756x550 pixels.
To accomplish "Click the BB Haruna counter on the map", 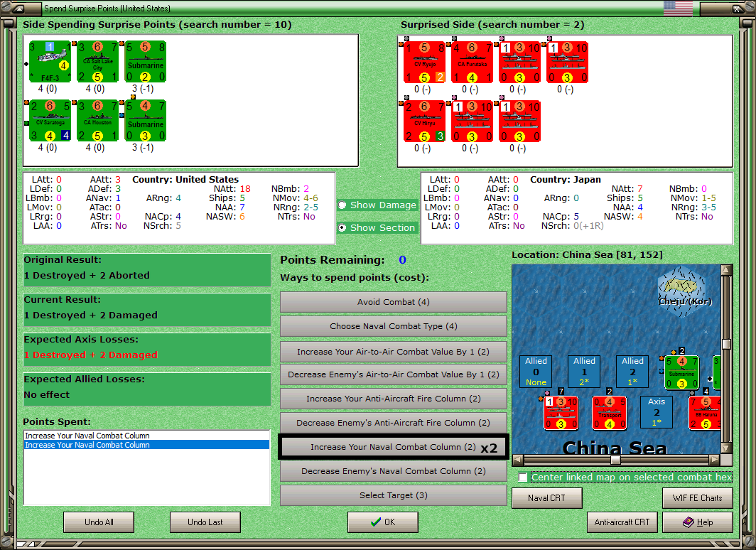I will pos(705,413).
